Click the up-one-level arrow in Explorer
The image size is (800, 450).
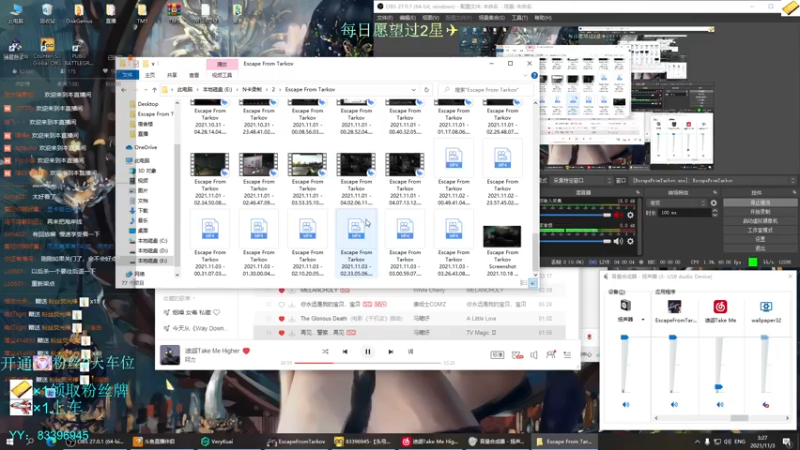coord(155,90)
